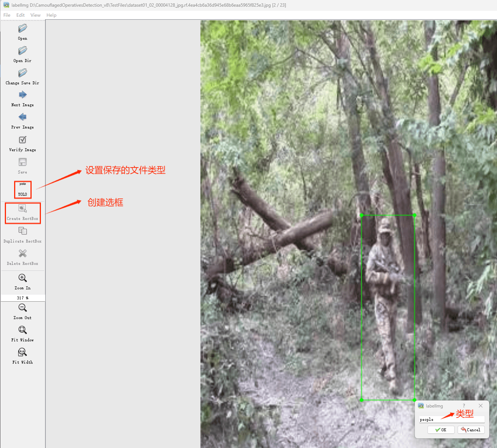
Task: Click the Fit Window icon
Action: [23, 330]
